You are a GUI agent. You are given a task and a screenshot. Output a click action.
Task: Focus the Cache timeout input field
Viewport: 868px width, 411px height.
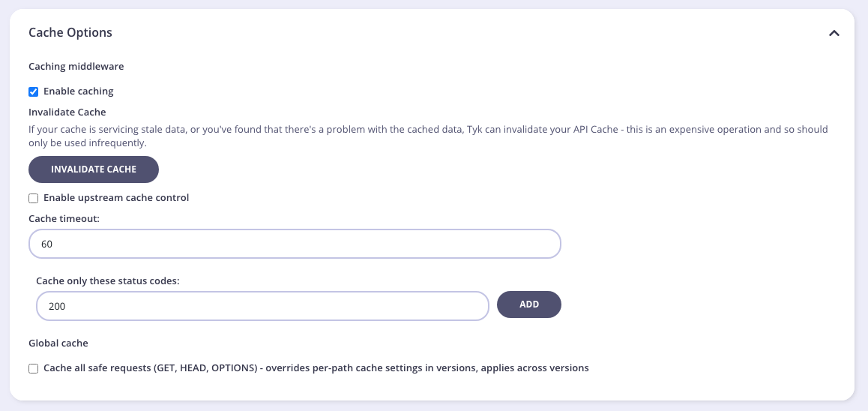pyautogui.click(x=295, y=244)
